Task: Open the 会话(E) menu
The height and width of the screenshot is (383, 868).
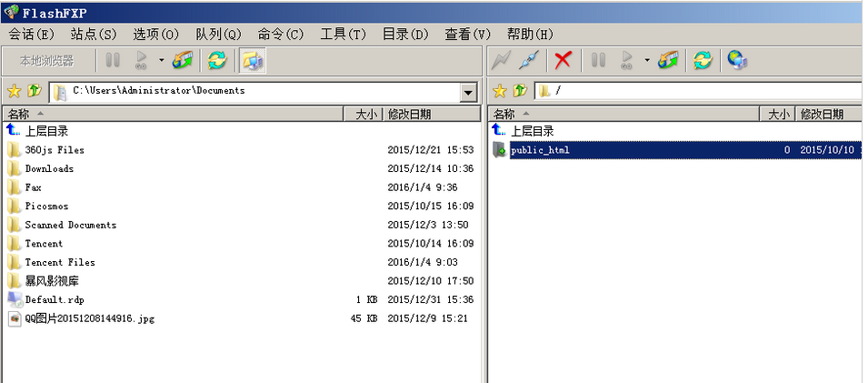Action: click(x=32, y=35)
